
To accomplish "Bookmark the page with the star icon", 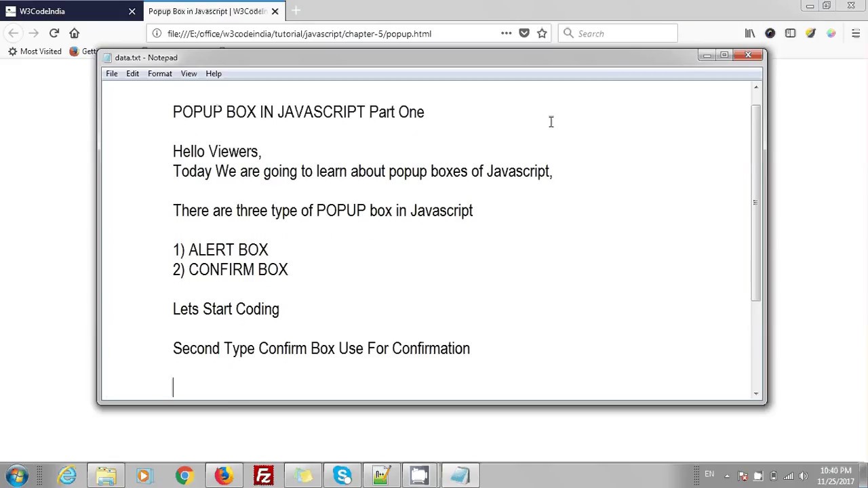I will point(541,33).
